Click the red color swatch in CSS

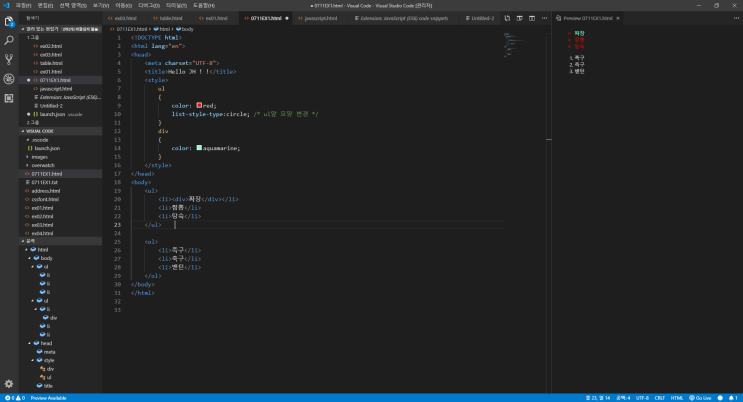[x=199, y=105]
